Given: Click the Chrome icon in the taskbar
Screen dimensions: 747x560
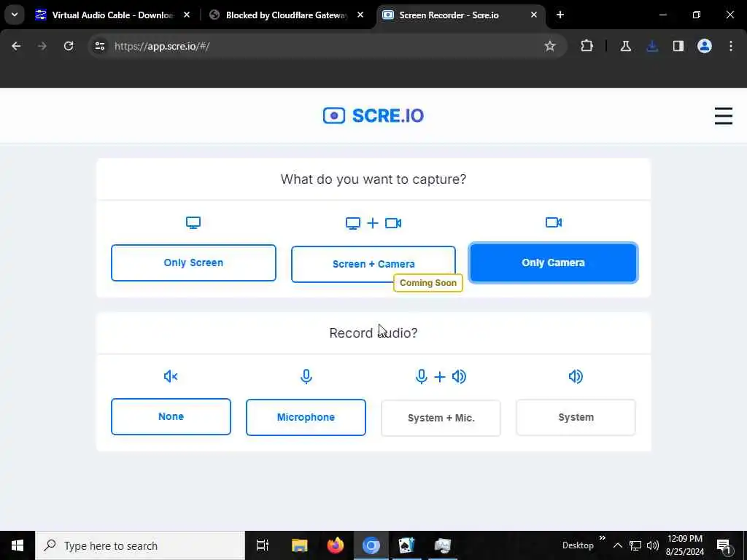Looking at the screenshot, I should click(x=371, y=545).
